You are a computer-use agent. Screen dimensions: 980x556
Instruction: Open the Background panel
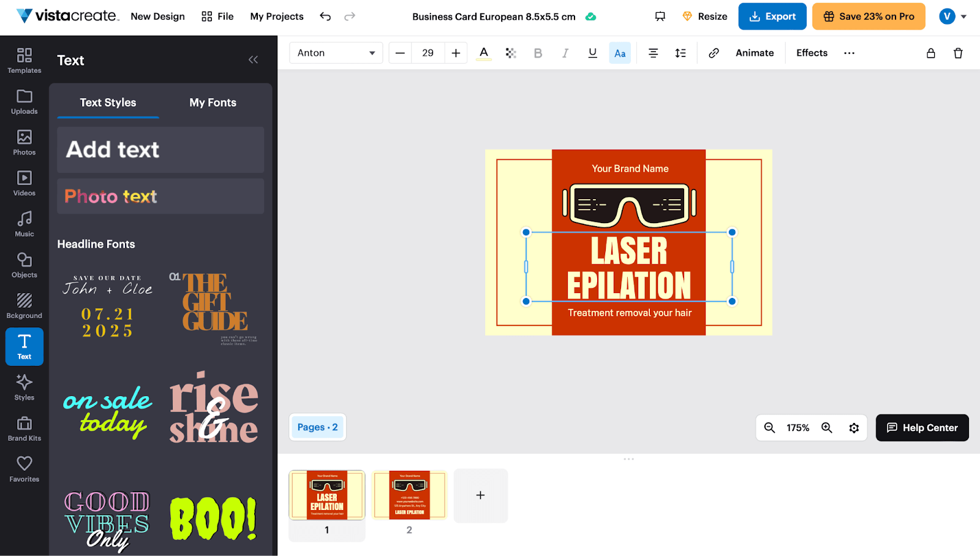pyautogui.click(x=24, y=306)
